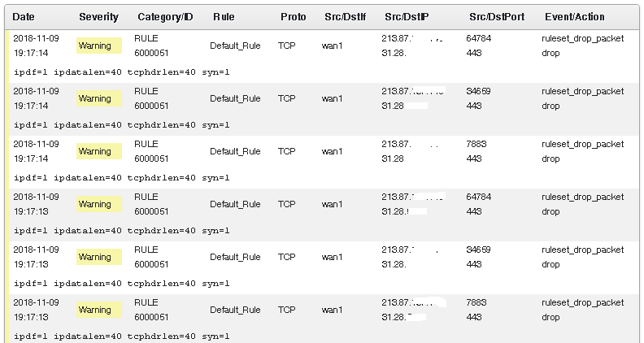
Task: Sort by the Rule column header
Action: [224, 16]
